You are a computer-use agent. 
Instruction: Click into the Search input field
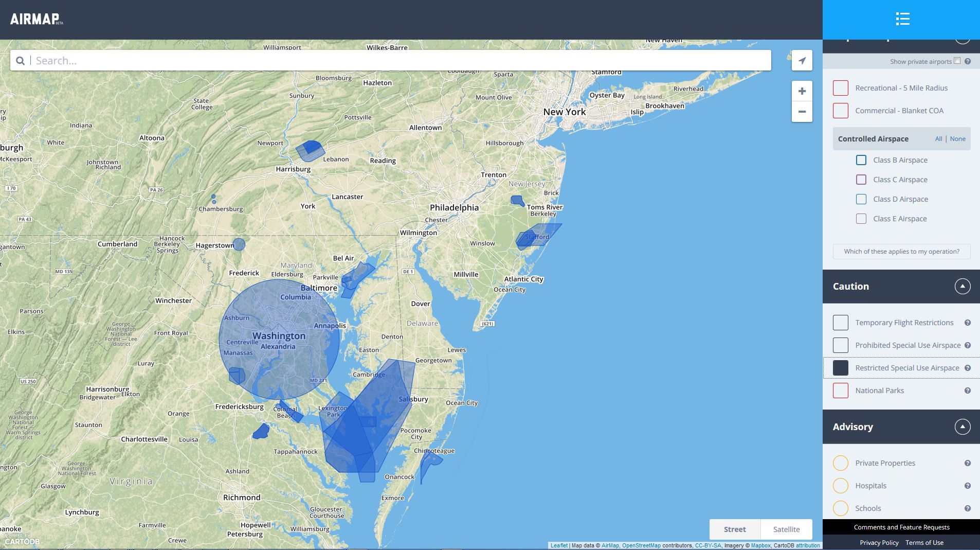(401, 61)
